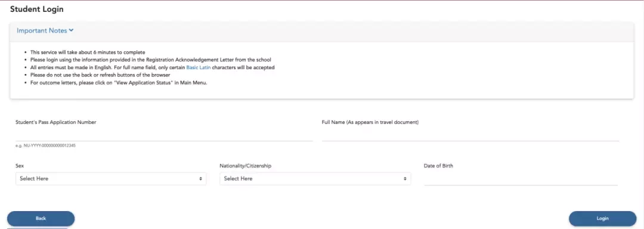
Task: Click the Nationality/Citizenship label
Action: pyautogui.click(x=245, y=166)
